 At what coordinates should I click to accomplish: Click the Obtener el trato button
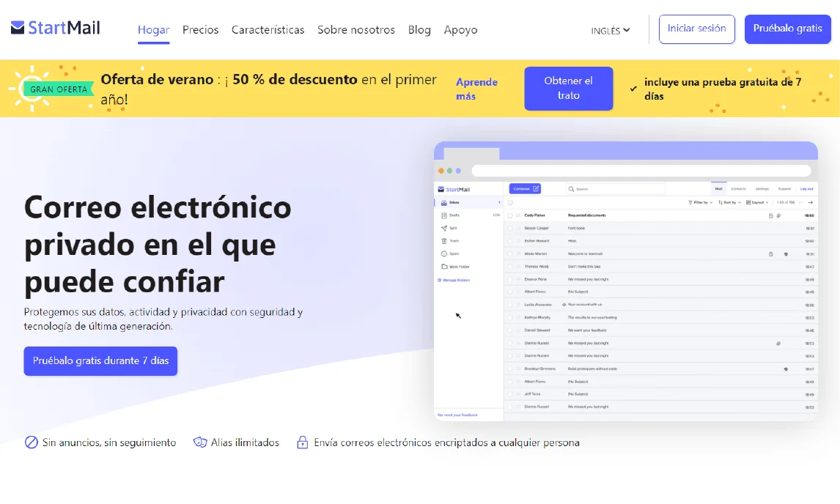click(568, 89)
